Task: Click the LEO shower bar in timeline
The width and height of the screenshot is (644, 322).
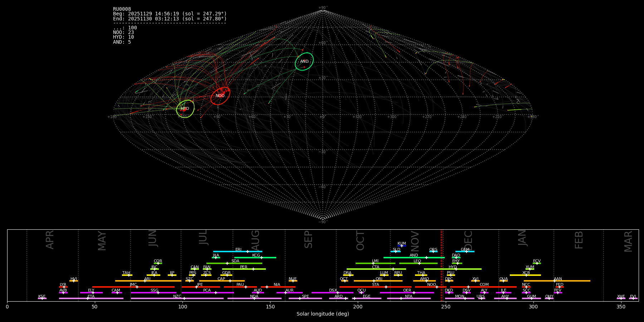Action: (x=418, y=263)
